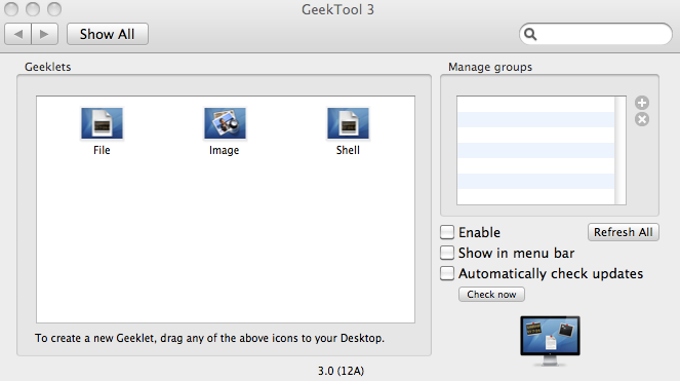This screenshot has height=381, width=680.
Task: Add a new group with plus icon
Action: click(x=642, y=103)
